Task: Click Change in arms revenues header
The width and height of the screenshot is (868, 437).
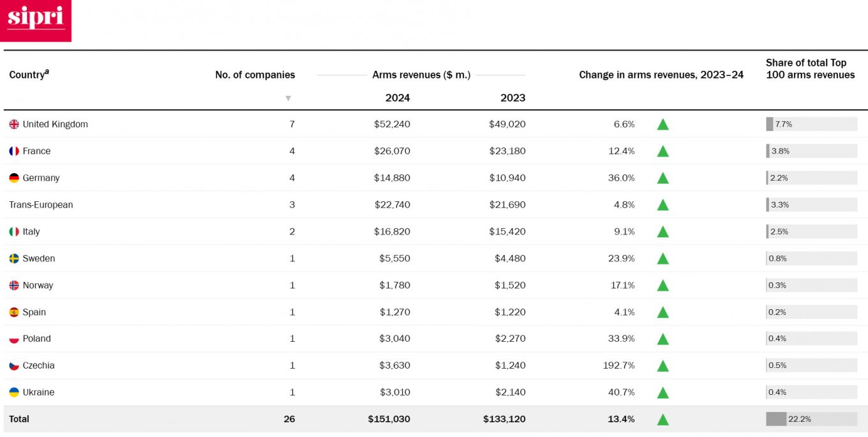Action: [x=661, y=75]
